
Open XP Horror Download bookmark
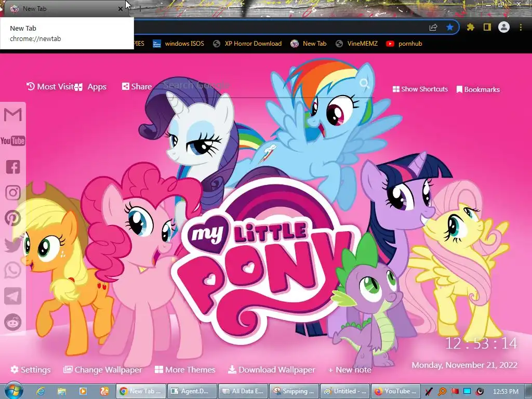tap(247, 44)
